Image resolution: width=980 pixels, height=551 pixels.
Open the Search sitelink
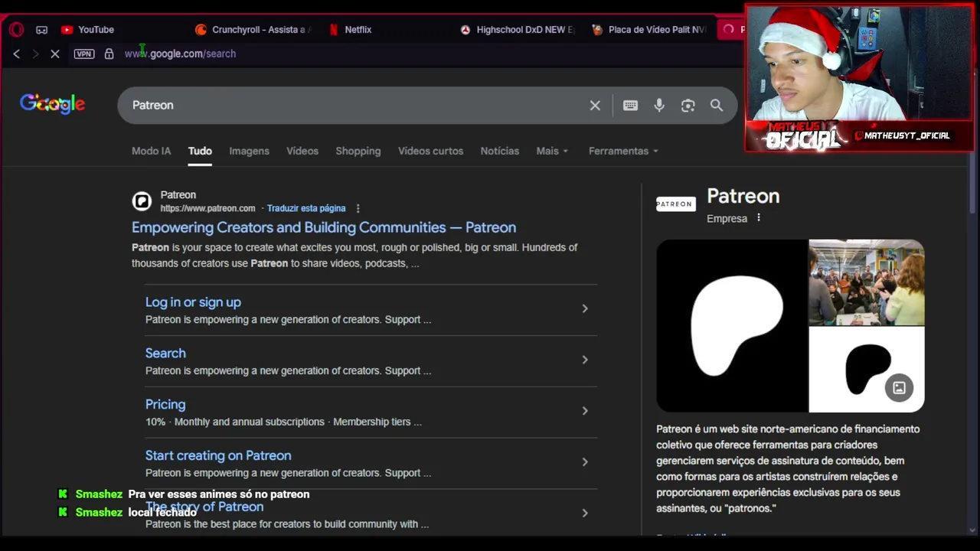point(165,354)
